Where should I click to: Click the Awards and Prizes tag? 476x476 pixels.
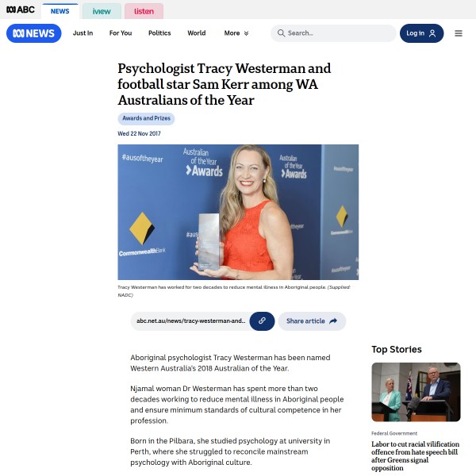tap(146, 118)
